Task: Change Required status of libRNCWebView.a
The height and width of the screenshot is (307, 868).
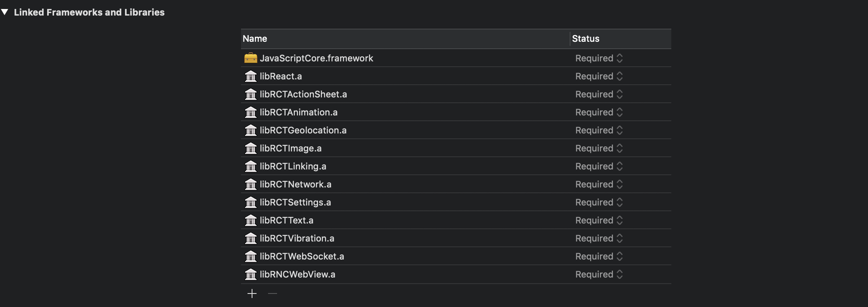Action: click(599, 274)
